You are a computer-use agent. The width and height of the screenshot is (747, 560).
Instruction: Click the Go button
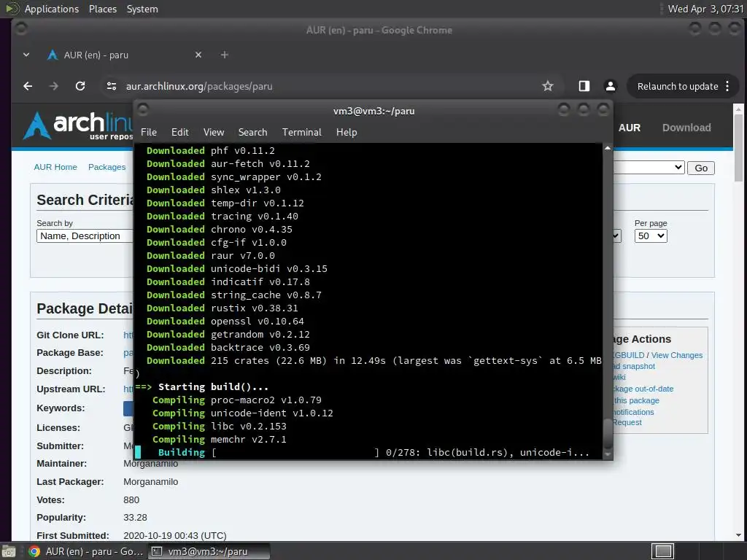701,168
